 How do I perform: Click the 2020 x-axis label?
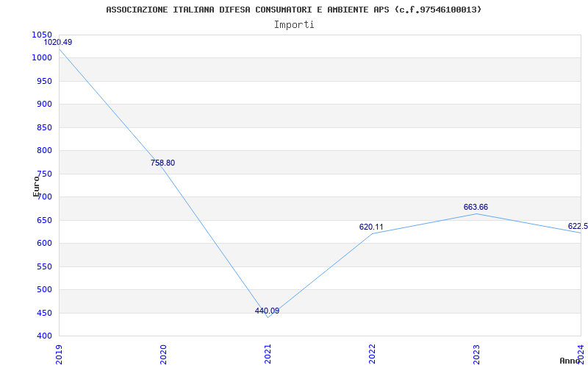click(163, 354)
